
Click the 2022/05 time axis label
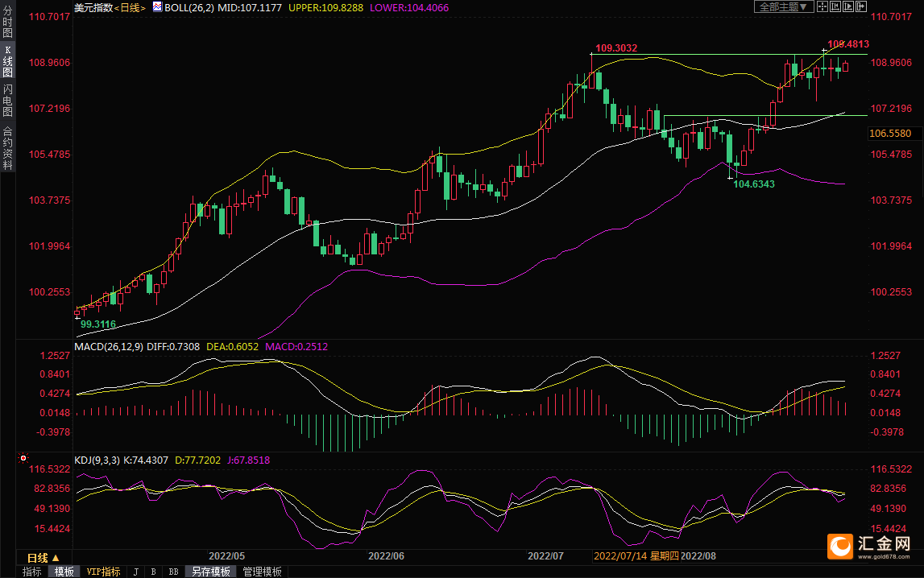[x=227, y=556]
